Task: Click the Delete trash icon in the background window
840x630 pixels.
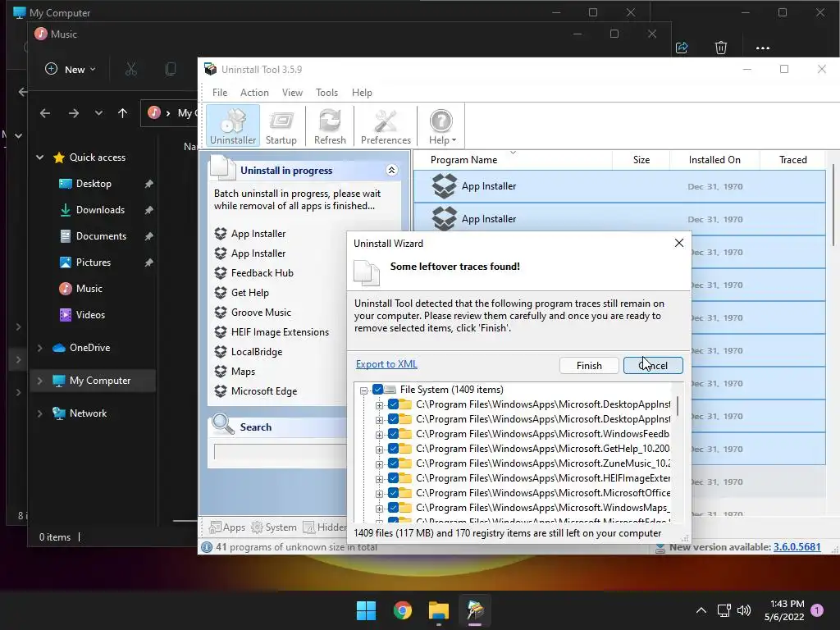Action: (721, 48)
